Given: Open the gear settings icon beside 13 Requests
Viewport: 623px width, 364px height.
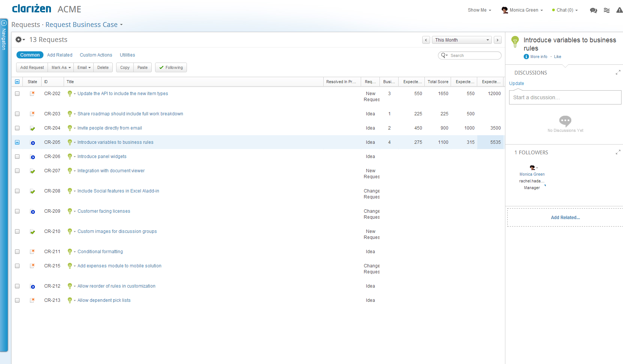Looking at the screenshot, I should tap(19, 40).
